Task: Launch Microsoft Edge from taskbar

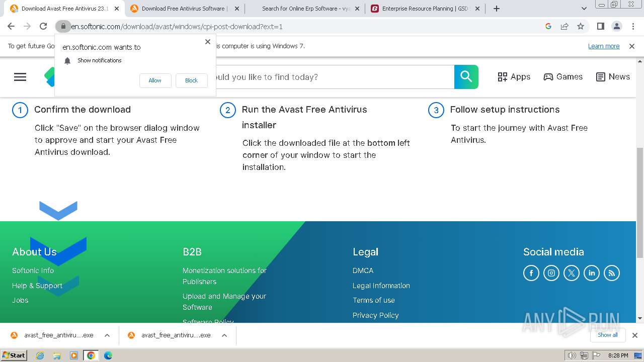Action: [x=108, y=355]
